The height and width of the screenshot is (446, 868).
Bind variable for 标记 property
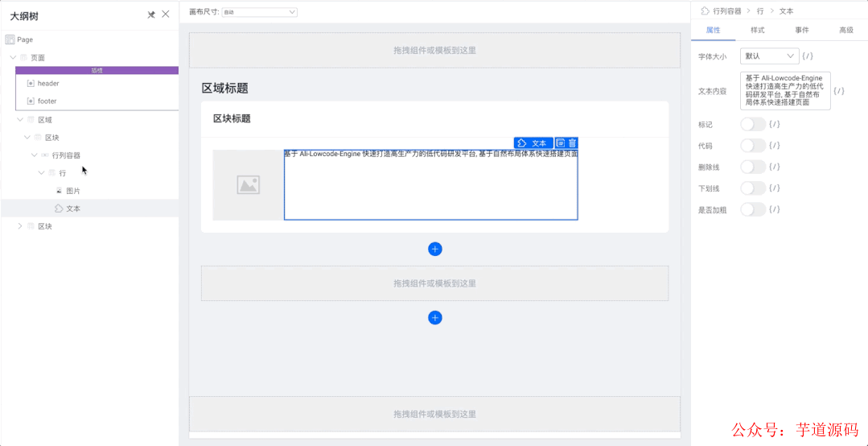click(x=775, y=124)
